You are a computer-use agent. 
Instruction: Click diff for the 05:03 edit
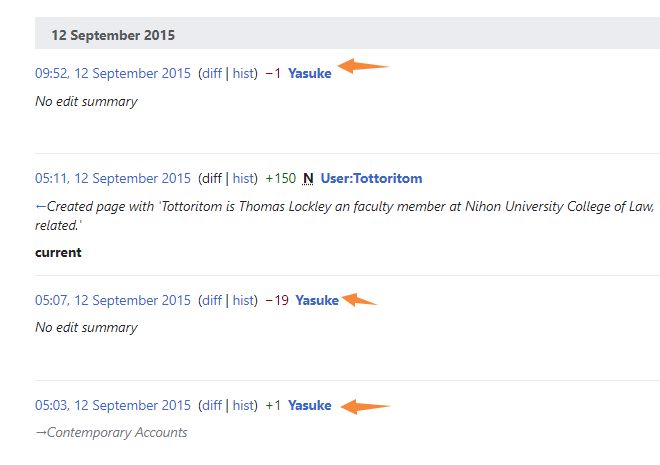tap(211, 405)
